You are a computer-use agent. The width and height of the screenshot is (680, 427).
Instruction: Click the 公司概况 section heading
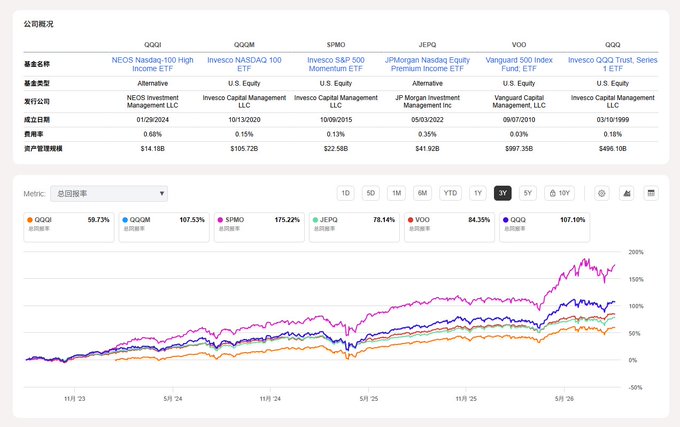click(x=39, y=24)
